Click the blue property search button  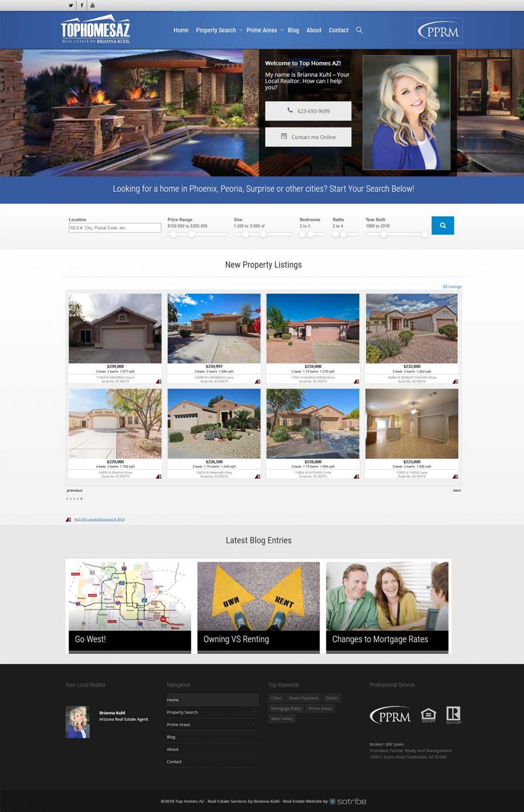(443, 225)
